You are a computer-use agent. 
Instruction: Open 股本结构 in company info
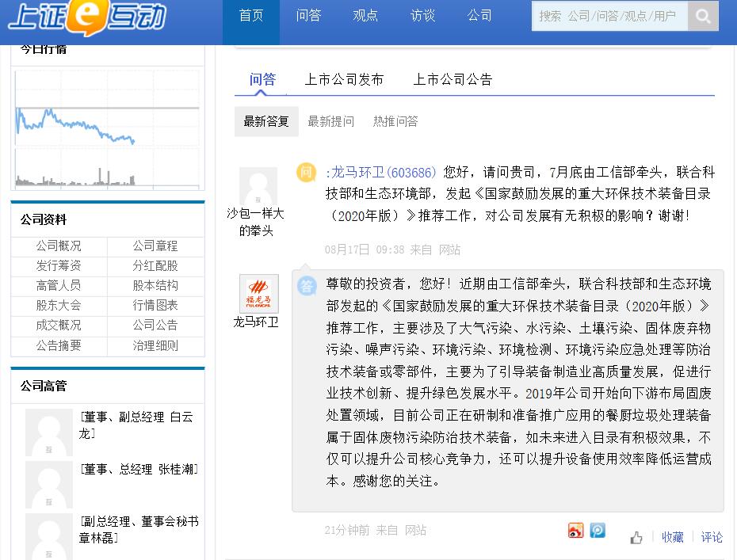[x=155, y=285]
